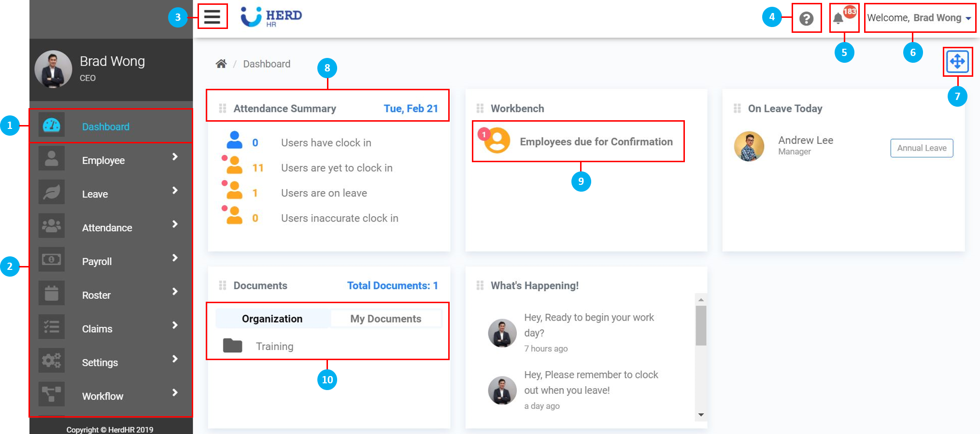Viewport: 980px width, 434px height.
Task: Open the notifications bell icon
Action: tap(838, 19)
